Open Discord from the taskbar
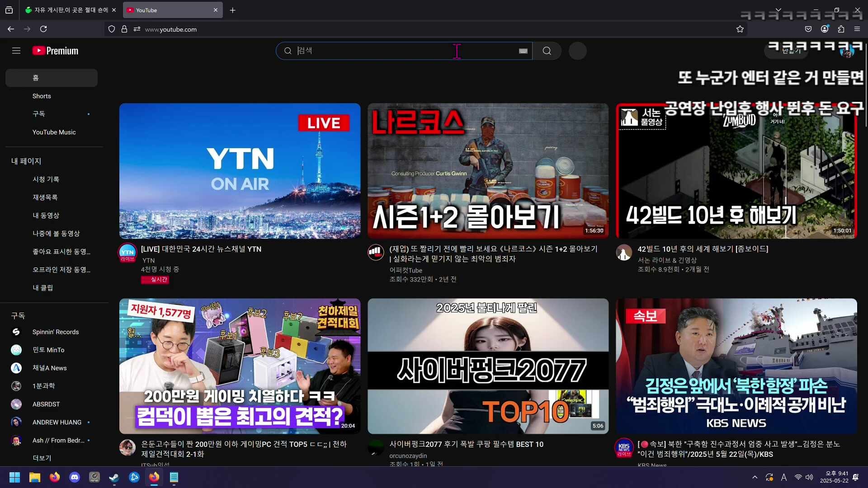Image resolution: width=868 pixels, height=488 pixels. 74,477
